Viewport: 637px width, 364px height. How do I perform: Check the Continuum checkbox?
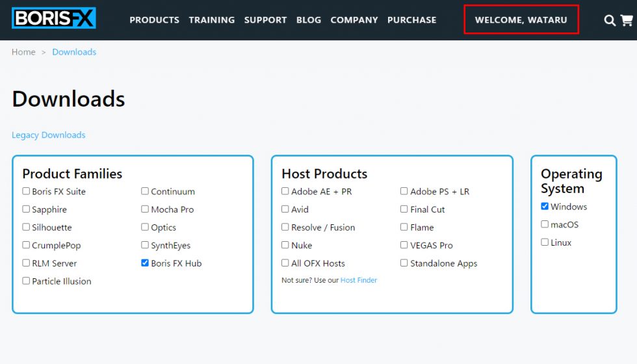click(x=145, y=191)
